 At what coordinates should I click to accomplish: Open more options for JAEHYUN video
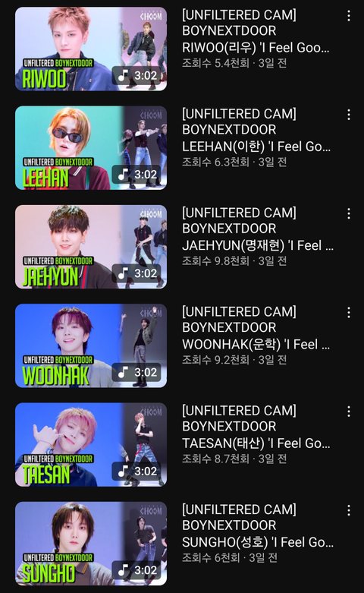click(x=349, y=213)
